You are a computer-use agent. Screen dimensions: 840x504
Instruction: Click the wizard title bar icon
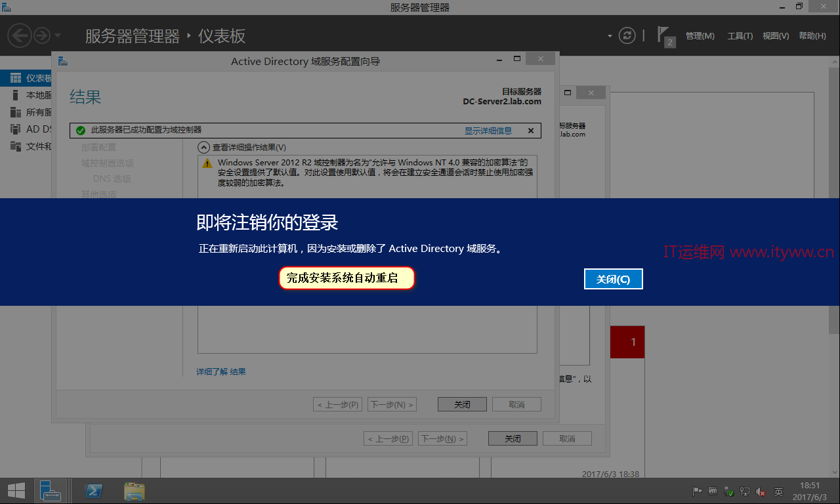tap(63, 61)
